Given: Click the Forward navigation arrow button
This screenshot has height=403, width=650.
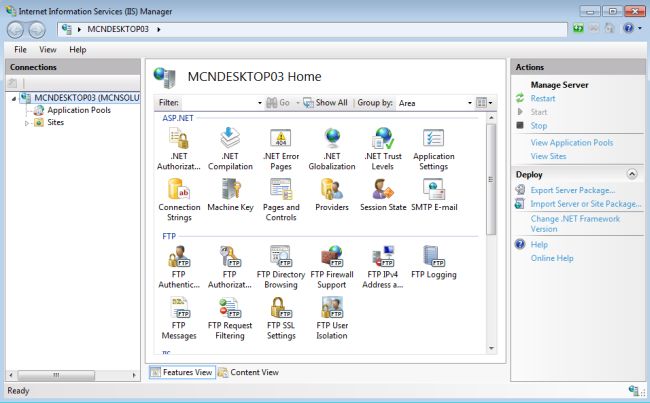Looking at the screenshot, I should [x=37, y=29].
